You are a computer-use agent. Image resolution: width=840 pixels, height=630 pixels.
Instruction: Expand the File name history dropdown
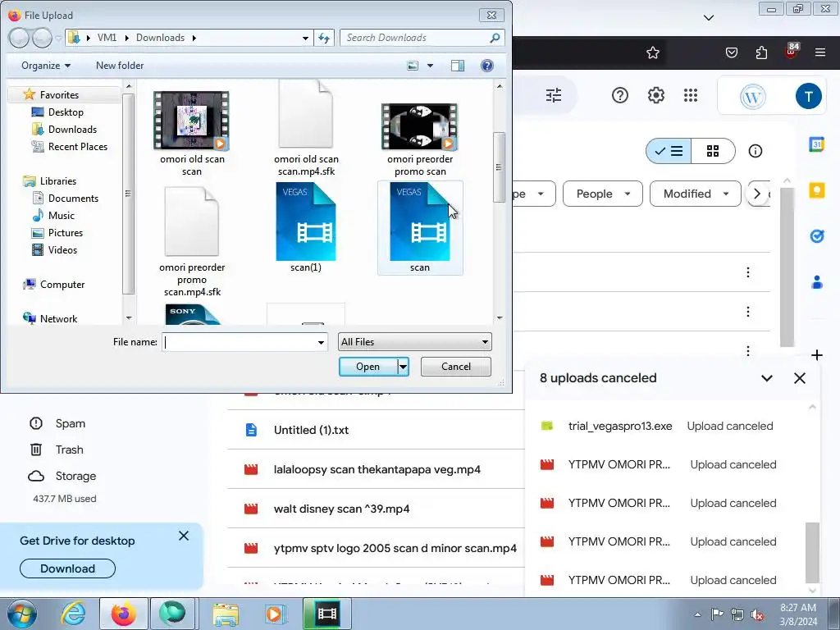(321, 342)
